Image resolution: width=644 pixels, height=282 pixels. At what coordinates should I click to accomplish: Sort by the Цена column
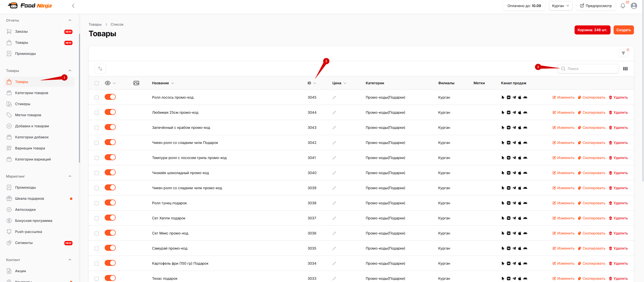[x=339, y=83]
